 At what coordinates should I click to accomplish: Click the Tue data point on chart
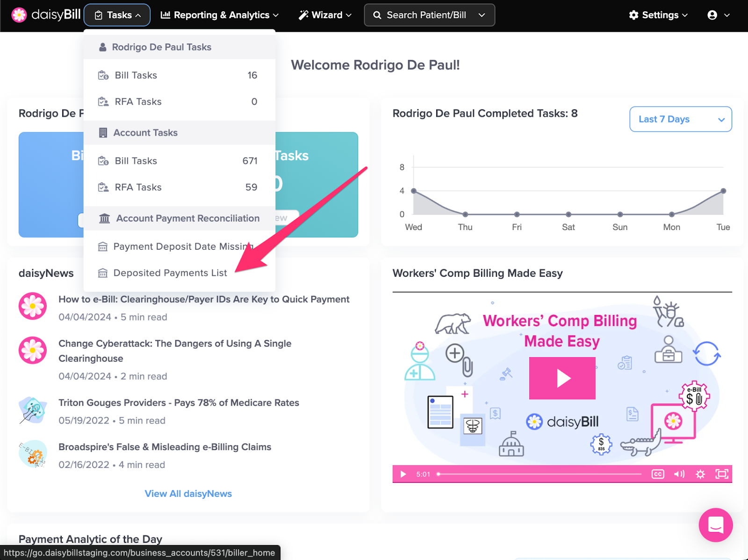click(x=723, y=191)
